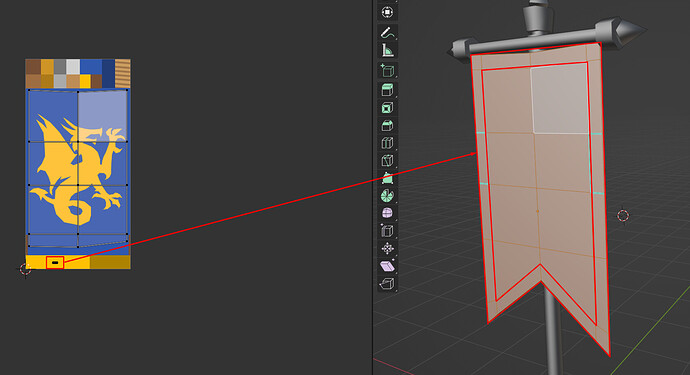The height and width of the screenshot is (375, 690).
Task: Click the dark gold area of the bottom texture strip
Action: [x=110, y=262]
